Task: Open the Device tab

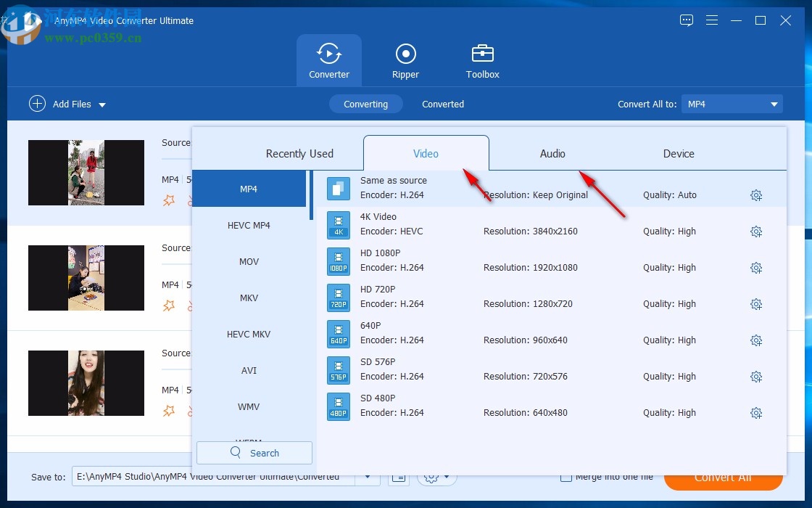Action: [x=678, y=153]
